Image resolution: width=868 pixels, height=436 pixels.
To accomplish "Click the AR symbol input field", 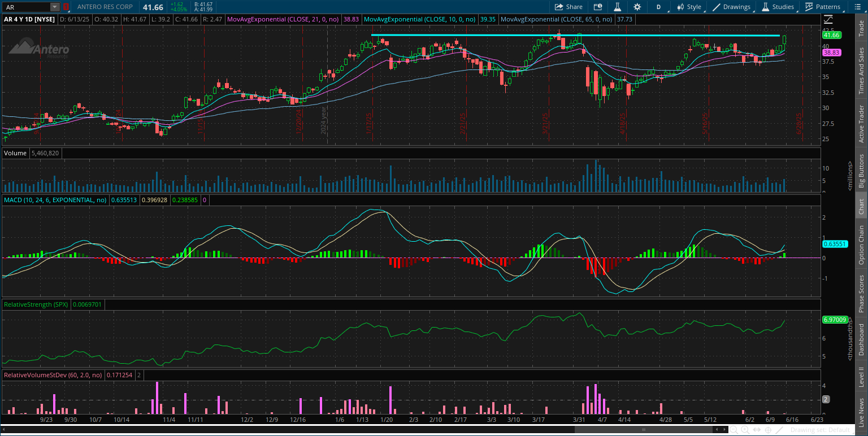I will coord(26,7).
